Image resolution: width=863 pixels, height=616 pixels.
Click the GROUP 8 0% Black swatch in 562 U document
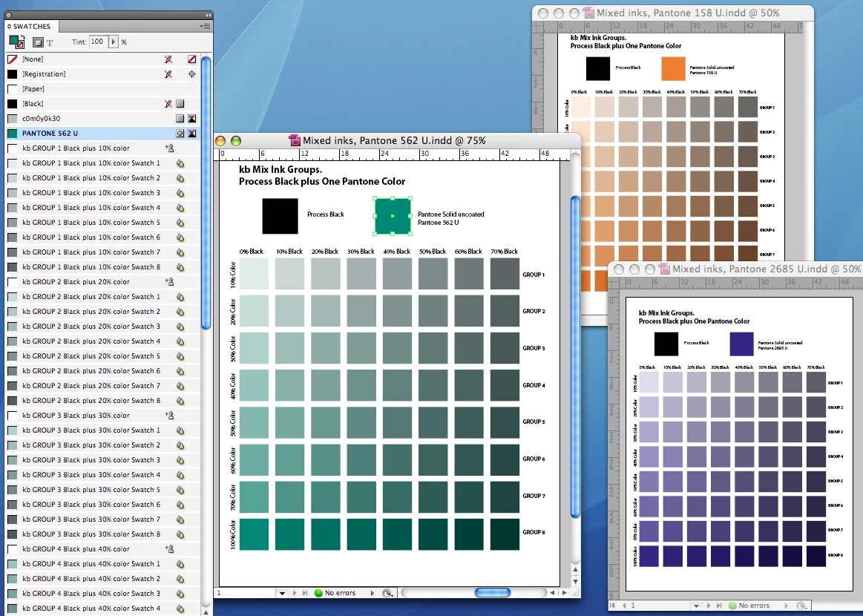coord(254,534)
